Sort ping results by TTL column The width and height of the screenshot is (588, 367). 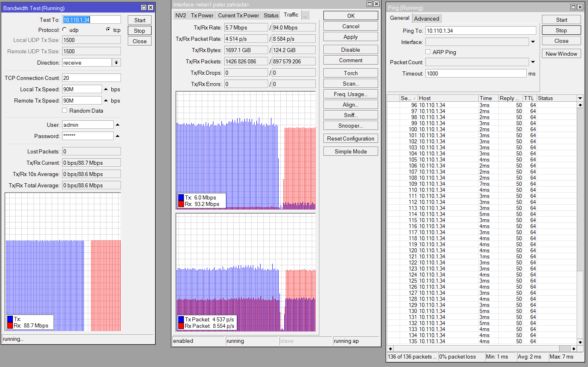(x=530, y=98)
